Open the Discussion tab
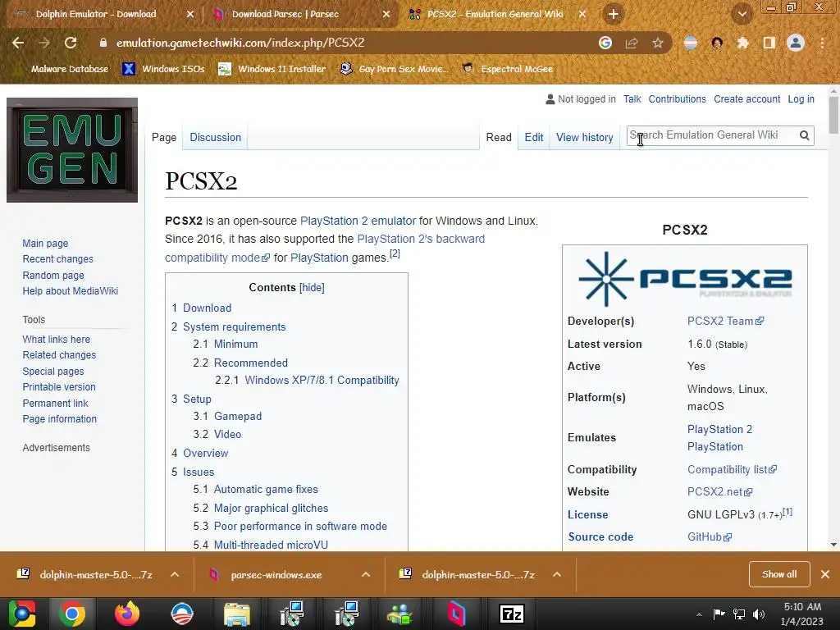840x630 pixels. click(216, 138)
